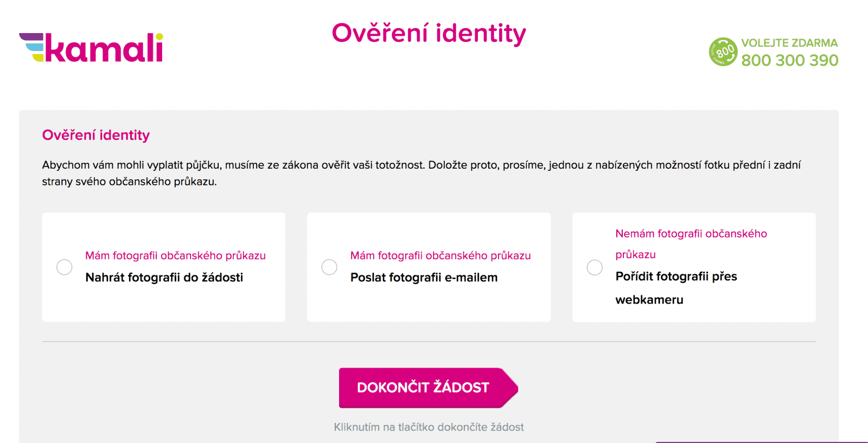
Task: Click the VOLEJTE ZDARMA text
Action: (x=789, y=43)
